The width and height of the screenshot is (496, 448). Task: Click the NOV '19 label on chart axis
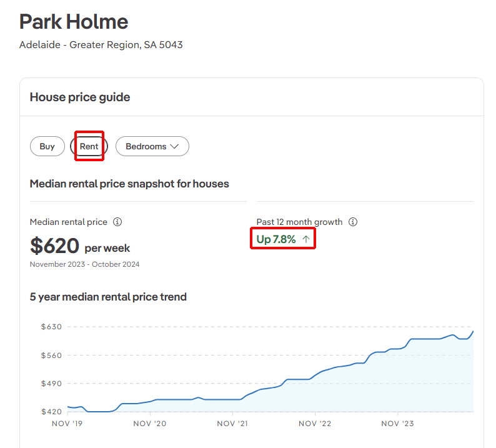[x=66, y=424]
